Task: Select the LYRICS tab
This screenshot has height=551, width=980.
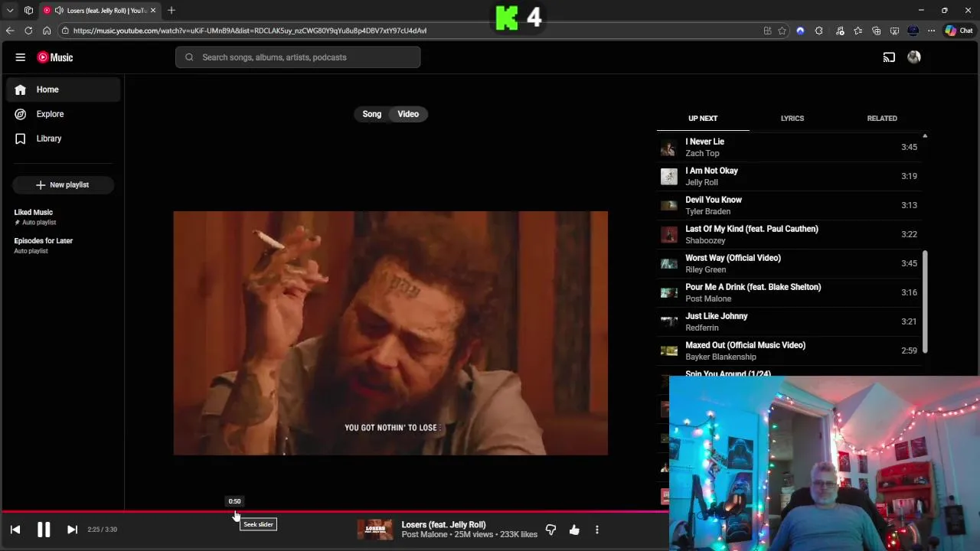Action: click(x=792, y=119)
